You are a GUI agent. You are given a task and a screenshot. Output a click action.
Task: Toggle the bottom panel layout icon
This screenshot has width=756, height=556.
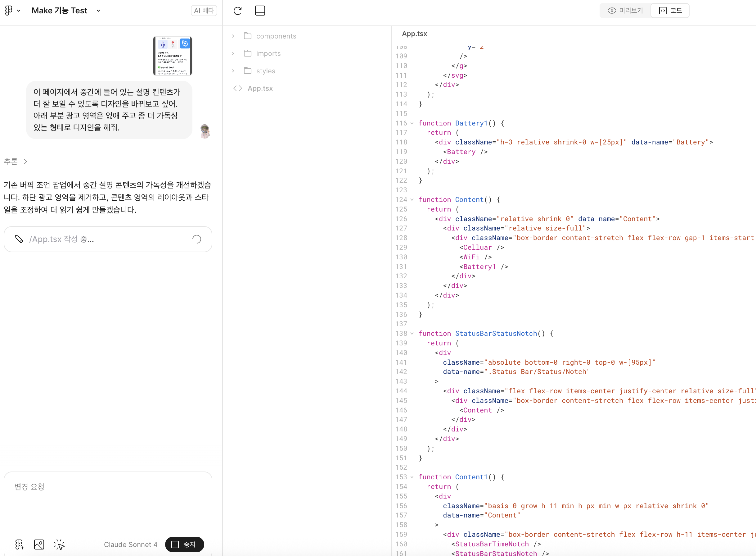click(x=260, y=11)
